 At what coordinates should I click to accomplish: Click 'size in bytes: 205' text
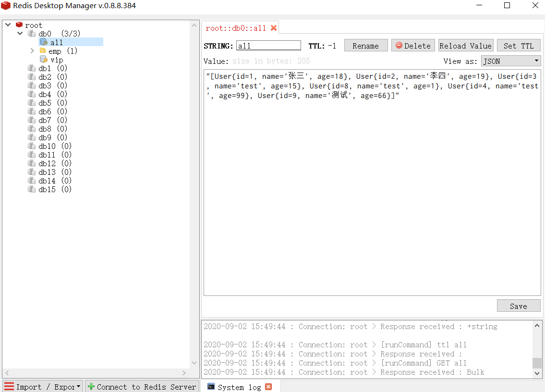(x=271, y=61)
